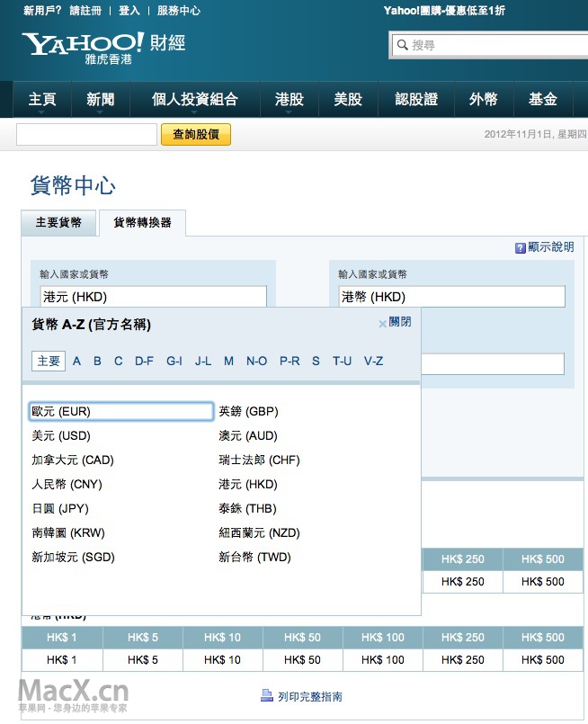Image resolution: width=588 pixels, height=724 pixels.
Task: Go to 美股 section
Action: coord(348,99)
